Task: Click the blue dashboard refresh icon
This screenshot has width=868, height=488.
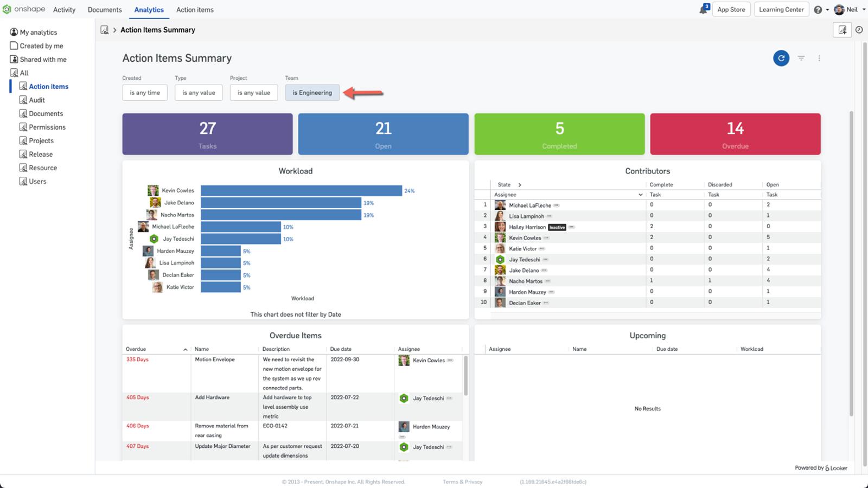Action: [781, 58]
